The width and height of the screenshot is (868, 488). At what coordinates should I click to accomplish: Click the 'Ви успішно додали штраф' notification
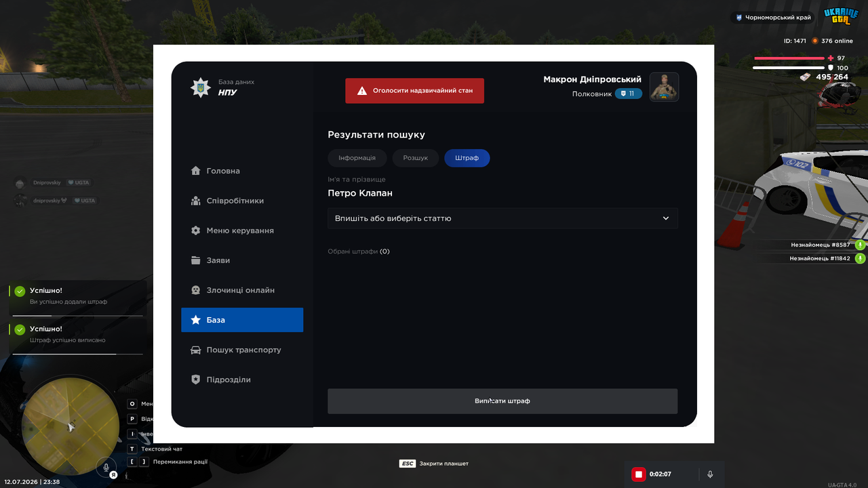pyautogui.click(x=77, y=297)
